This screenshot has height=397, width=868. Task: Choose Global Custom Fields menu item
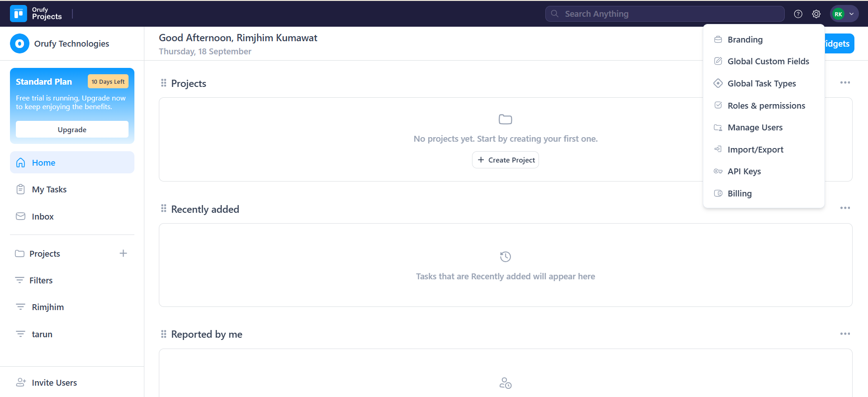click(x=768, y=61)
